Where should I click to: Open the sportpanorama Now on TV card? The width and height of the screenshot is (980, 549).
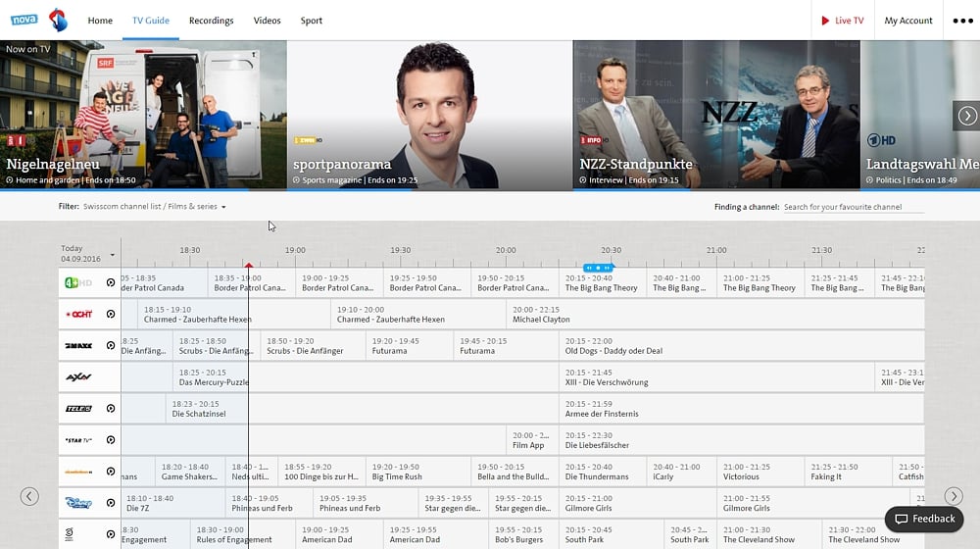[429, 115]
